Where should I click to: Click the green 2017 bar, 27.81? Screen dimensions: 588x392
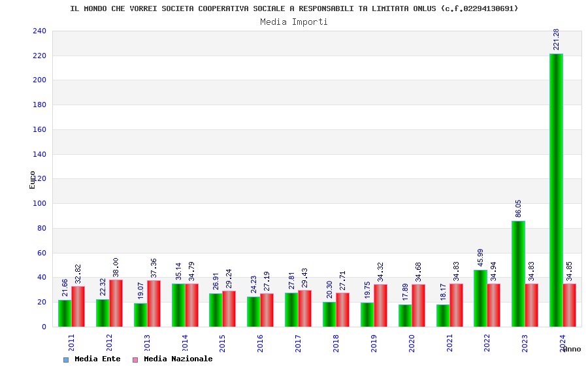pos(292,310)
